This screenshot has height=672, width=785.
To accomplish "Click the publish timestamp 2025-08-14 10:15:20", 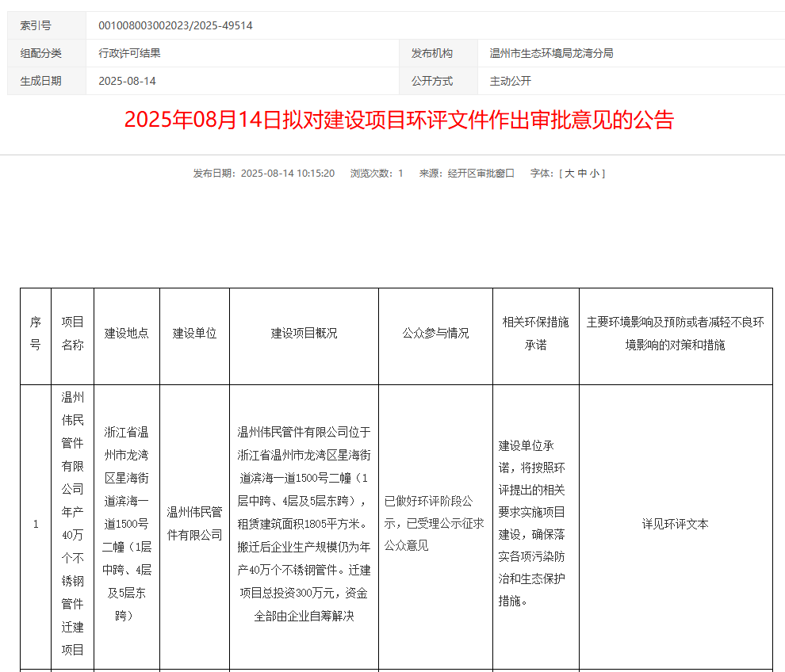I will click(x=287, y=173).
